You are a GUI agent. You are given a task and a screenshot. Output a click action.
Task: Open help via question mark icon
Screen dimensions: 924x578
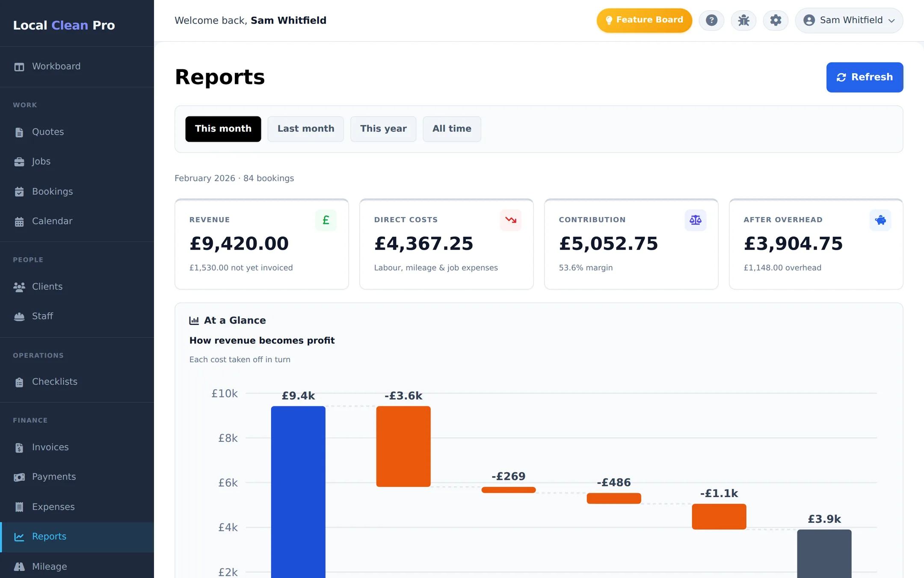coord(711,20)
